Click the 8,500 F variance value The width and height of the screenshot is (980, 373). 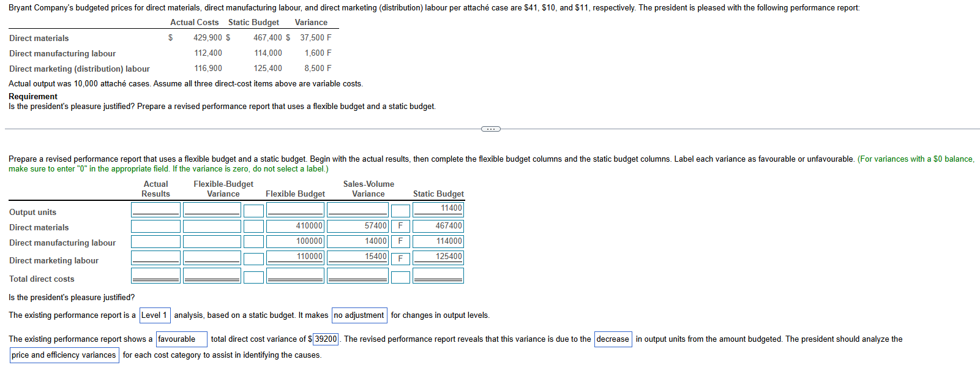[318, 68]
